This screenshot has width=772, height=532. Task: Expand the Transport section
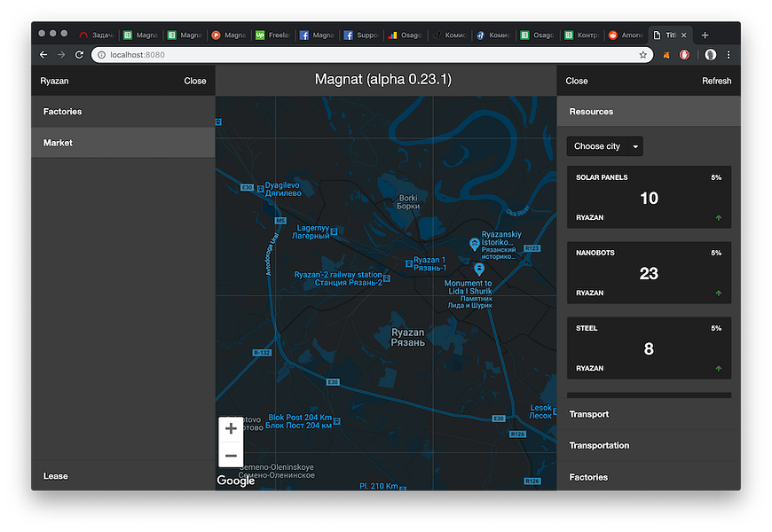click(649, 414)
